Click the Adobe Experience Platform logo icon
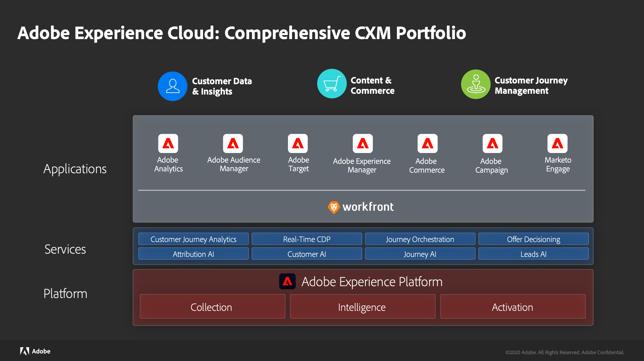 pos(287,281)
